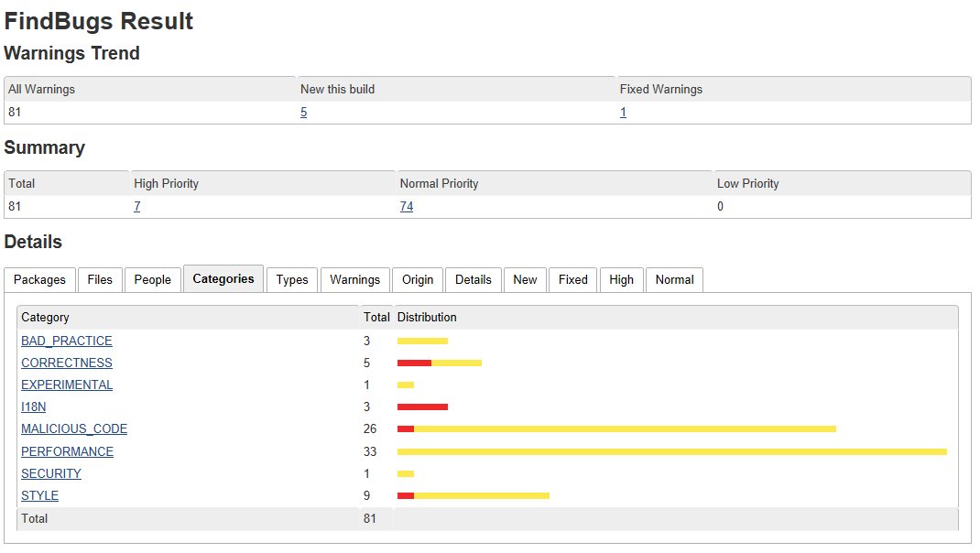
Task: Switch to the New tab
Action: (x=525, y=280)
